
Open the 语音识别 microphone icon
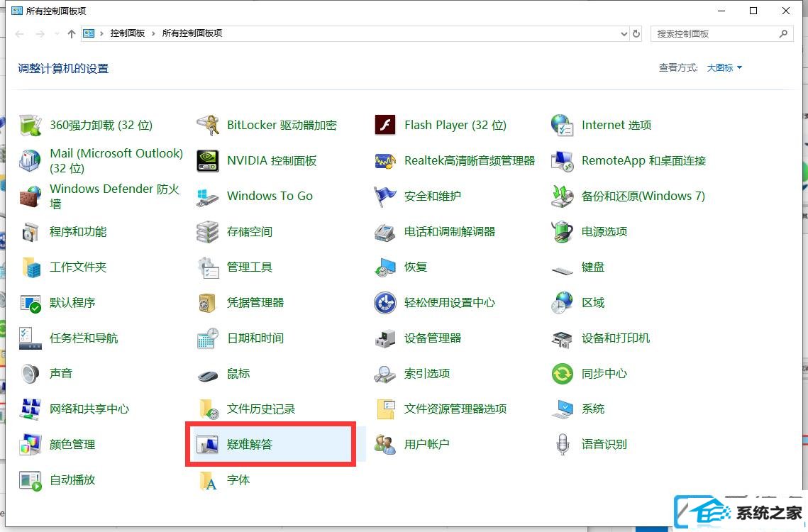pos(563,444)
